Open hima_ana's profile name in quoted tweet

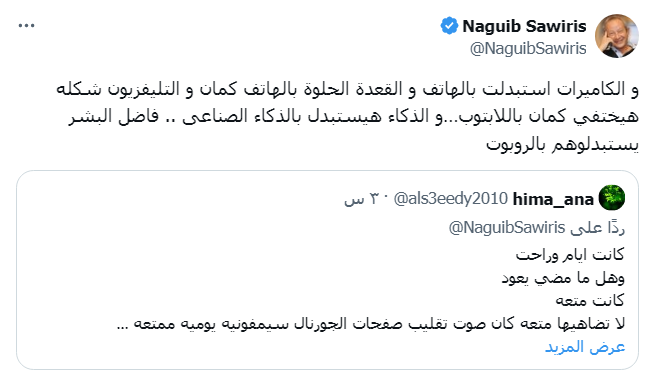pyautogui.click(x=553, y=199)
